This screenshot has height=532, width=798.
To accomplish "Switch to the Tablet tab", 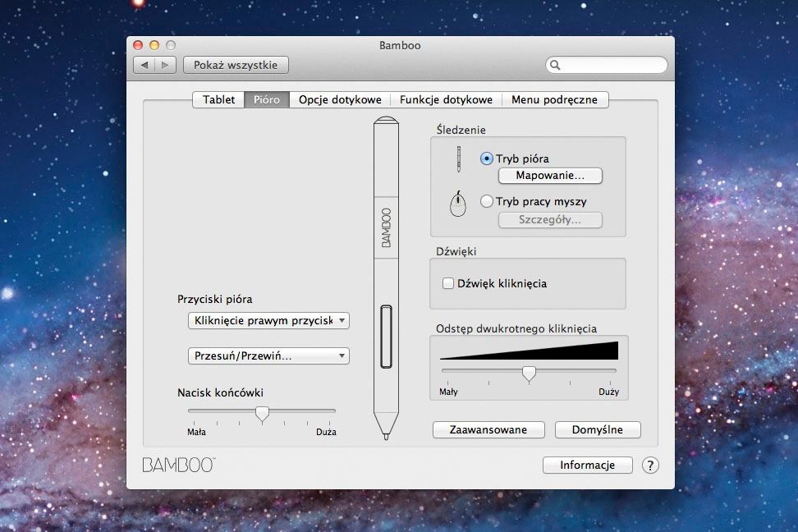I will 219,100.
